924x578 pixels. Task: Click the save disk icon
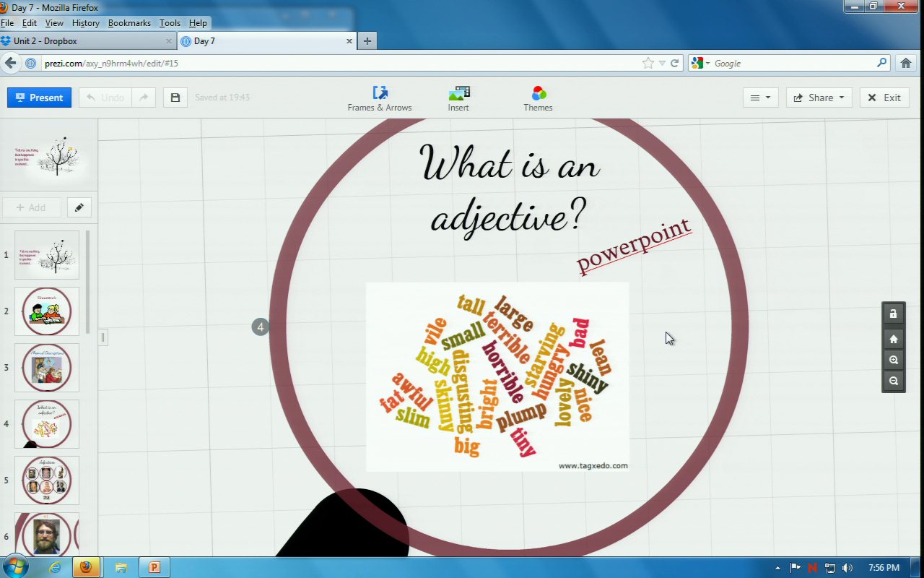click(x=175, y=98)
